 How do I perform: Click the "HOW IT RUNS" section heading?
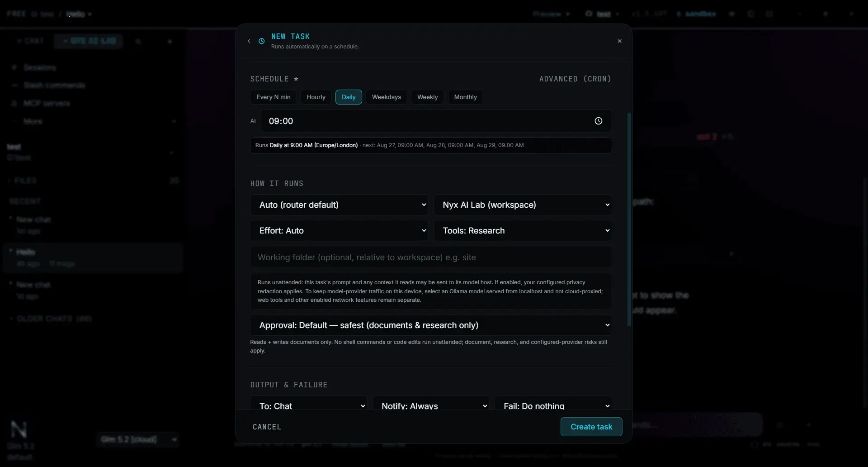pos(277,183)
